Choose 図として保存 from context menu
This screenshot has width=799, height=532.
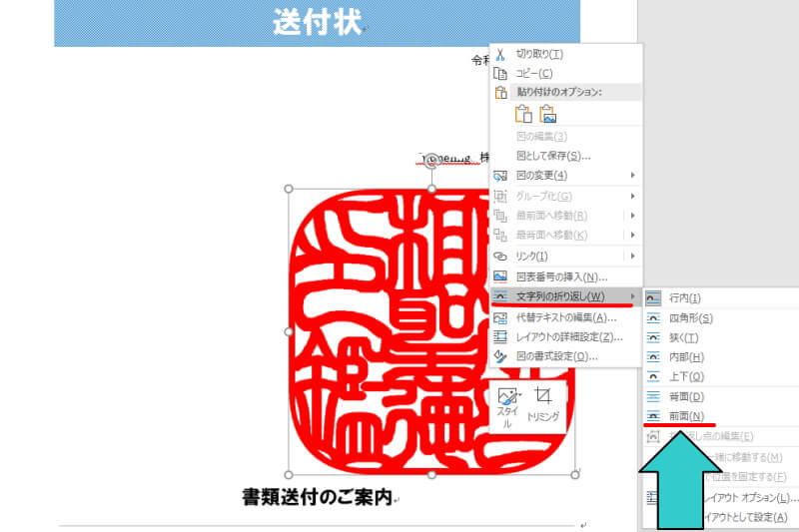(x=552, y=156)
